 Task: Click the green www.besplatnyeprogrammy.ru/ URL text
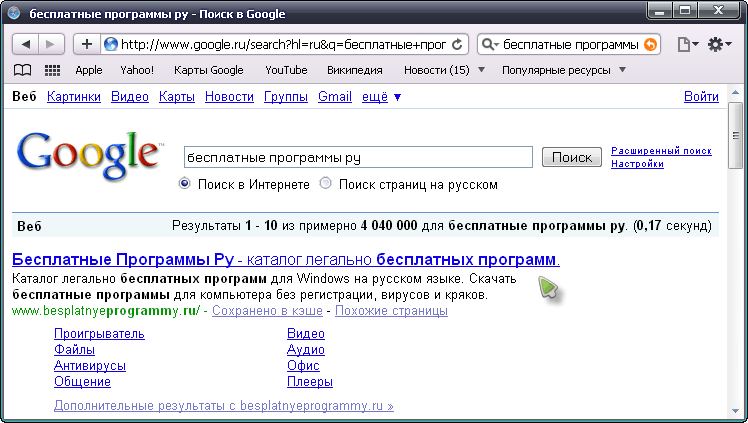point(106,311)
